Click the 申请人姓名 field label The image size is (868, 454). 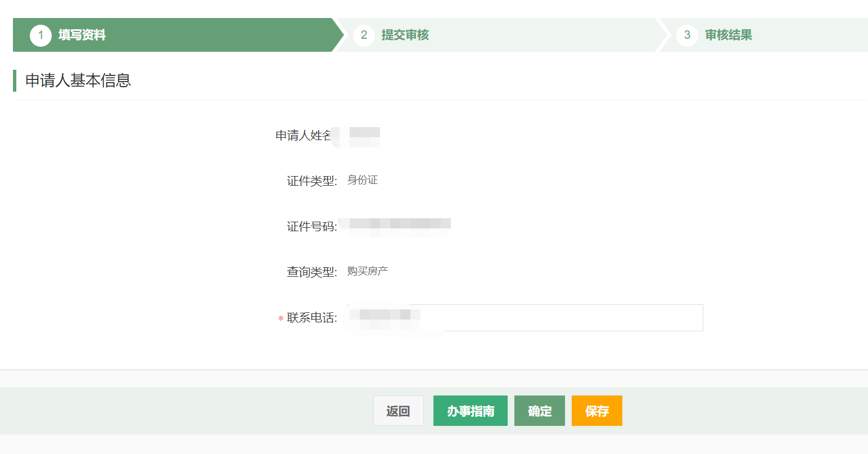click(303, 136)
